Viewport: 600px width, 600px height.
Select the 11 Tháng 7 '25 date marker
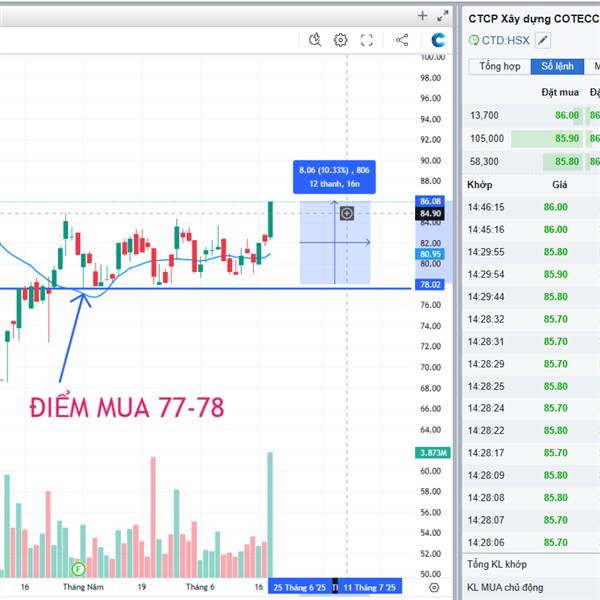pyautogui.click(x=369, y=587)
